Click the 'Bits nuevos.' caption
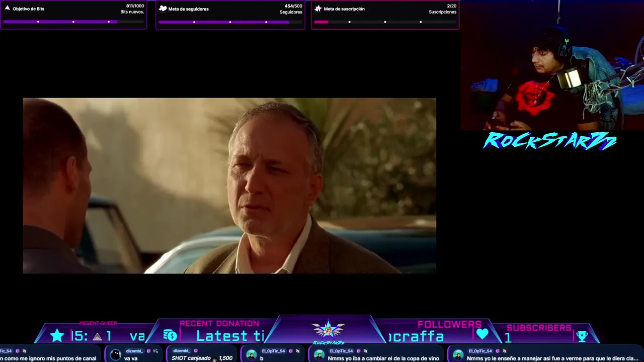Viewport: 644px width, 362px height. point(132,12)
